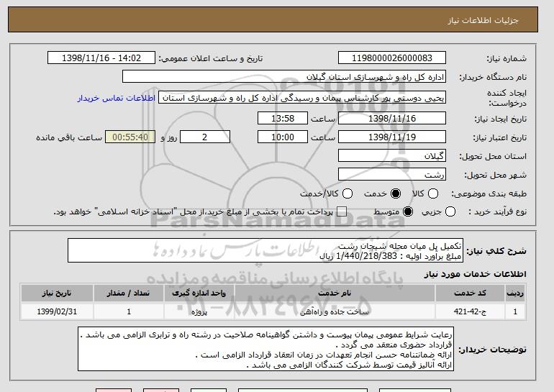Image resolution: width=554 pixels, height=392 pixels.
Task: Open the اطلاعات تماس خریدار link
Action: [x=117, y=98]
